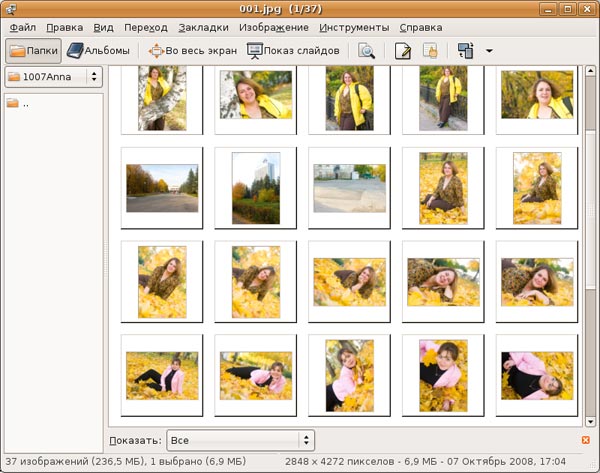The width and height of the screenshot is (600, 473).
Task: Click scrollbar up arrow in thumbnail pane
Action: [590, 70]
